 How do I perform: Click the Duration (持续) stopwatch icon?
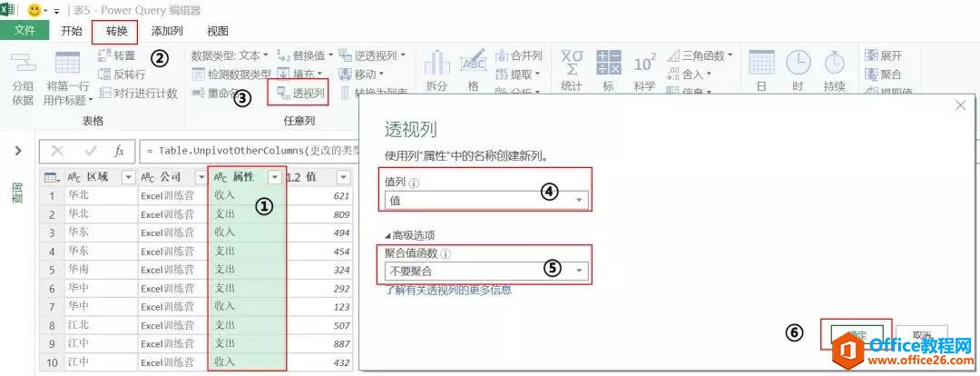pos(835,64)
